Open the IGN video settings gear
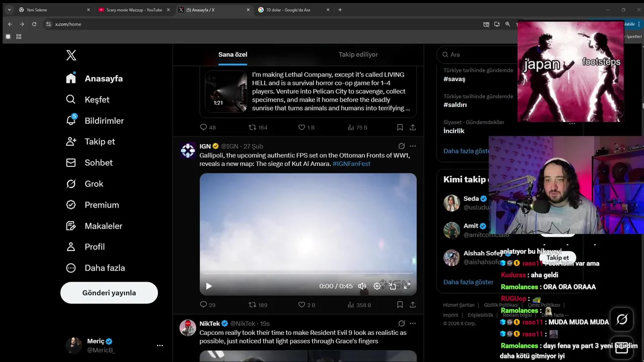644x362 pixels. click(377, 286)
